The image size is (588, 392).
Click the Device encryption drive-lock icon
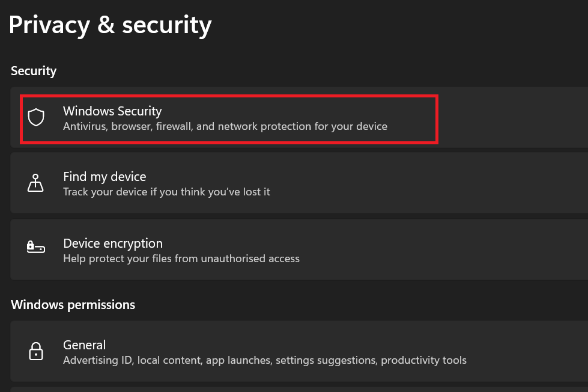coord(36,247)
